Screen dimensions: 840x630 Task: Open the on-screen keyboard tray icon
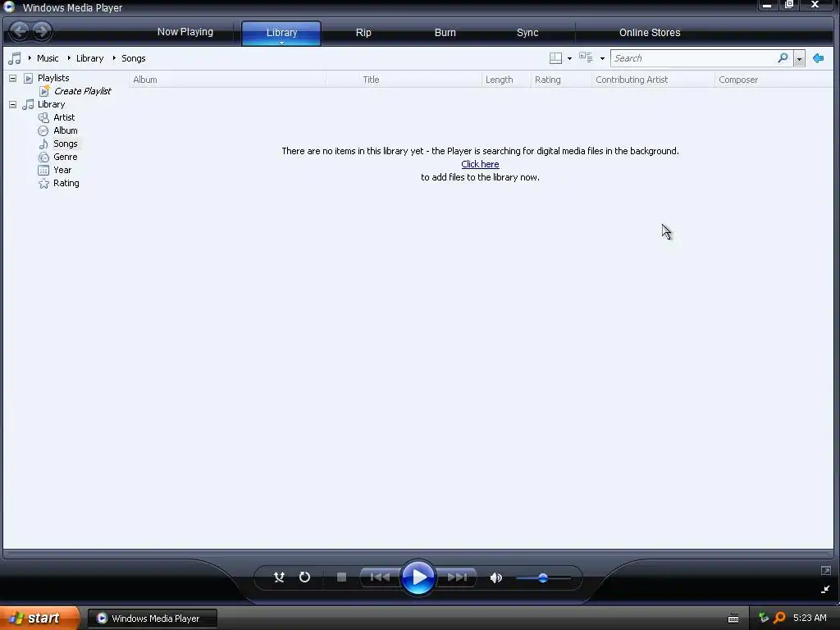(x=733, y=619)
